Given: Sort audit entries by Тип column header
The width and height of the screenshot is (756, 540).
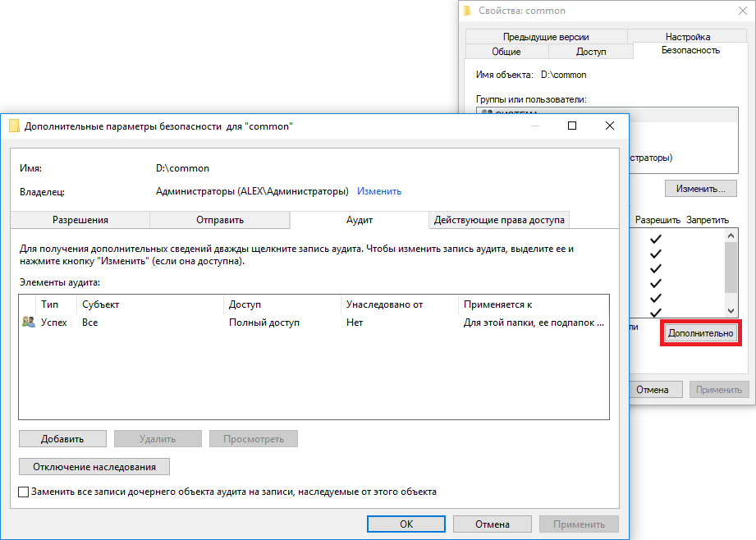Looking at the screenshot, I should [x=56, y=304].
